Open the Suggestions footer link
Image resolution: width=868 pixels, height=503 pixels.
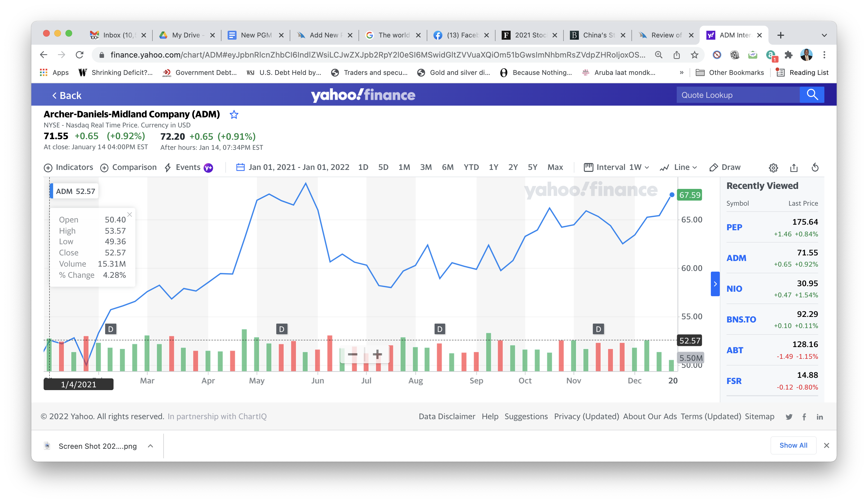click(x=526, y=416)
